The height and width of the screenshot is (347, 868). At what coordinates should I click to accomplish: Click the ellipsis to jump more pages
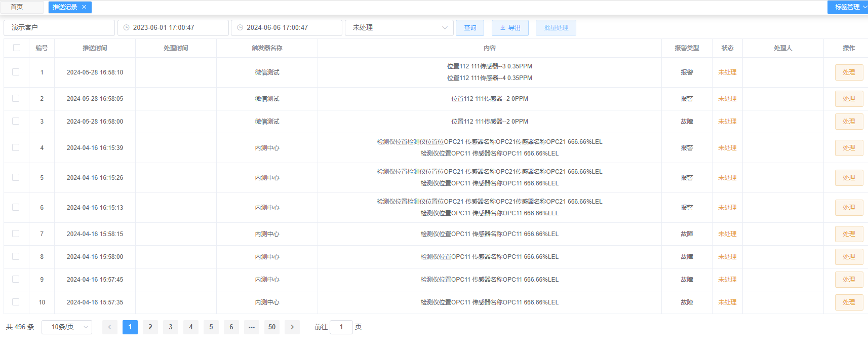point(252,327)
